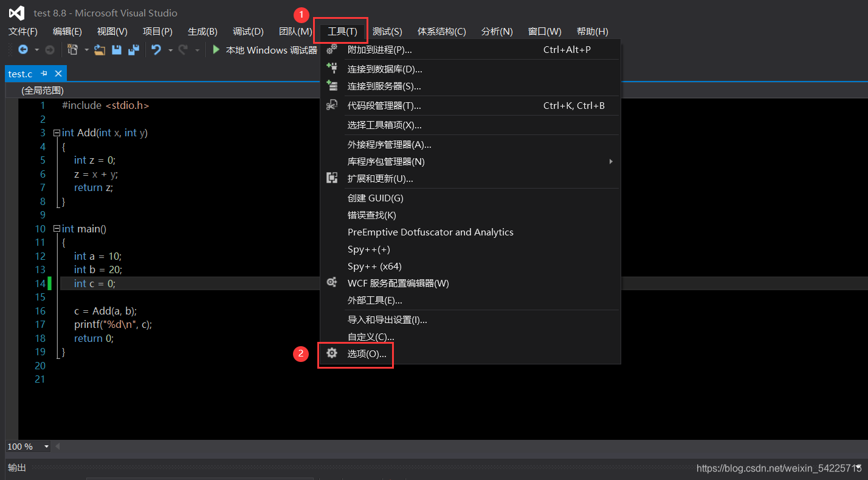The height and width of the screenshot is (480, 868).
Task: Click the horizontal scrollbar left arrow
Action: (58, 447)
